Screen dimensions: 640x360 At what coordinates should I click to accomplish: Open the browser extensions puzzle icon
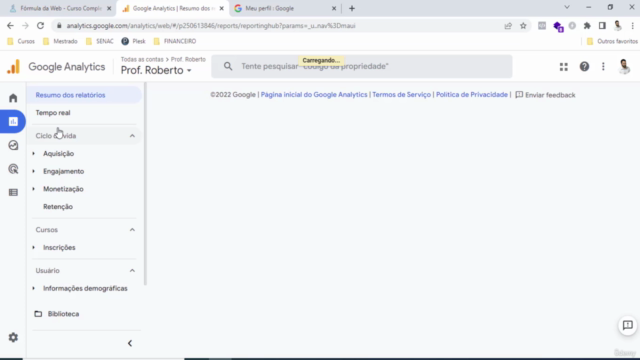[587, 26]
